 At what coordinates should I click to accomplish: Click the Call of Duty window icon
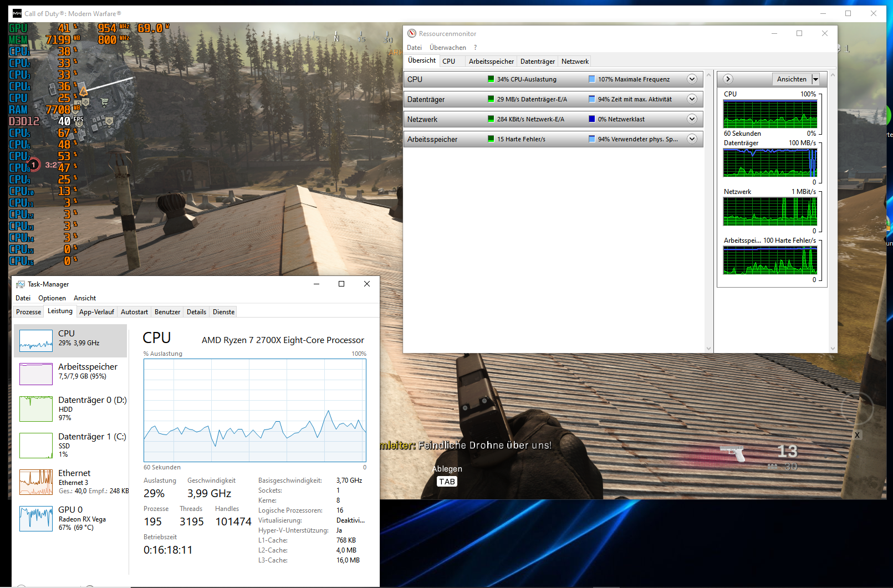pos(17,13)
